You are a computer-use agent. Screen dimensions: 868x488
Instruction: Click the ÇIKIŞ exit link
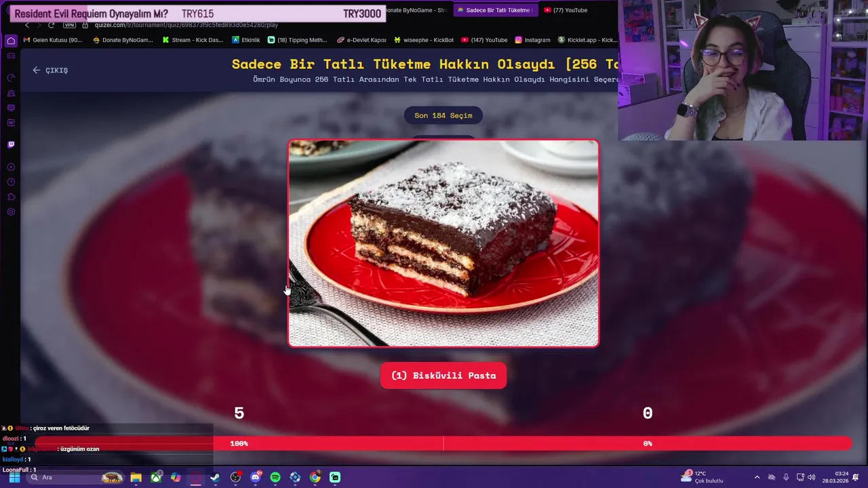point(50,70)
